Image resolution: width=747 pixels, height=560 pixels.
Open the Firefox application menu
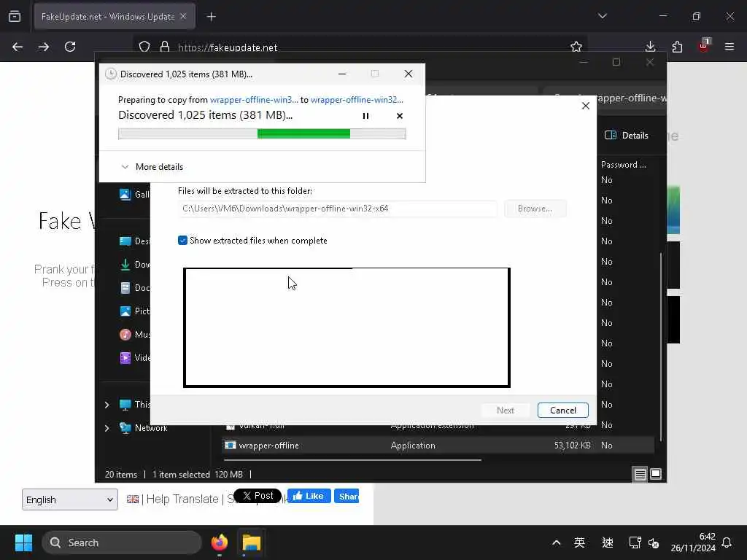coord(729,47)
